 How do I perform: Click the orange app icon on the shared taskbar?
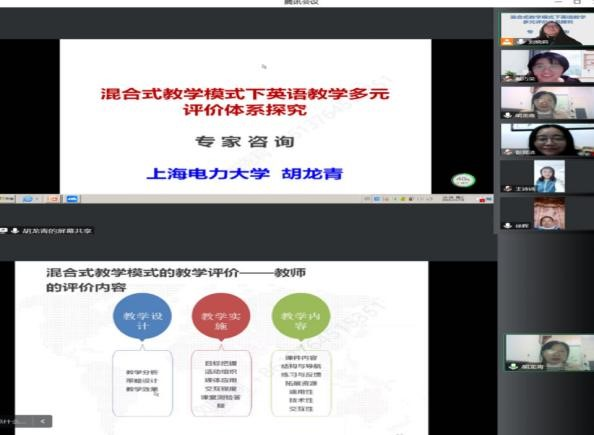pyautogui.click(x=53, y=199)
